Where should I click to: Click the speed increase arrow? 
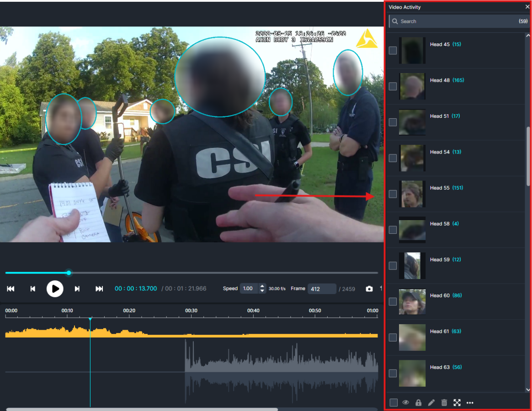(x=261, y=285)
